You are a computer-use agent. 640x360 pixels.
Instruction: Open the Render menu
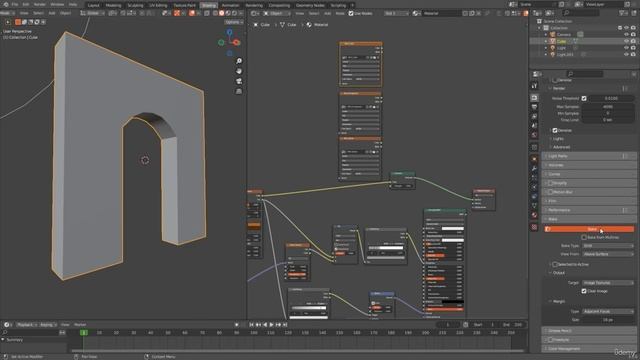click(40, 4)
